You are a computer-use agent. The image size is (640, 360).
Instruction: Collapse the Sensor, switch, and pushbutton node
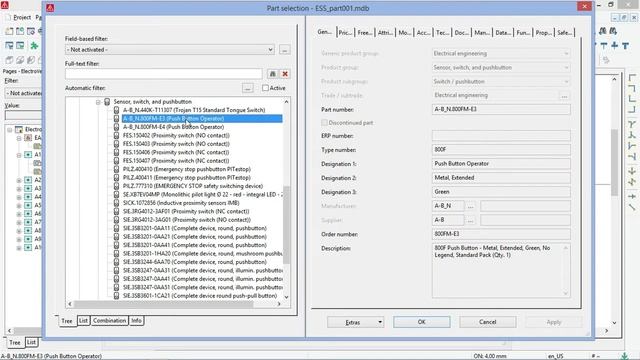98,102
